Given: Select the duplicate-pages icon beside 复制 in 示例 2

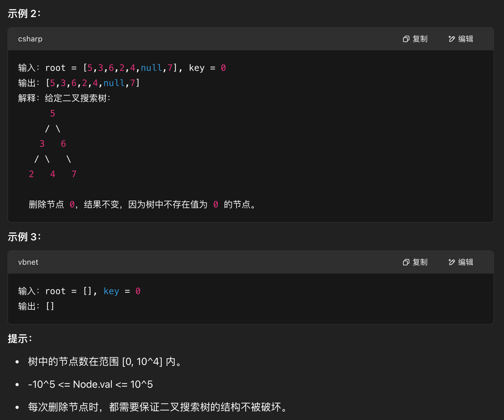Looking at the screenshot, I should [x=406, y=39].
